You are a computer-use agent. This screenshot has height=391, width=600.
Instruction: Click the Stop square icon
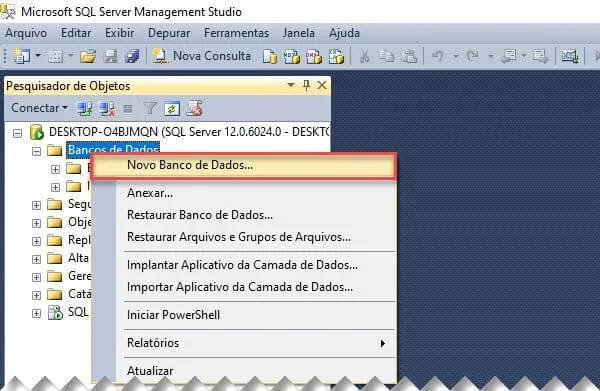pos(128,109)
